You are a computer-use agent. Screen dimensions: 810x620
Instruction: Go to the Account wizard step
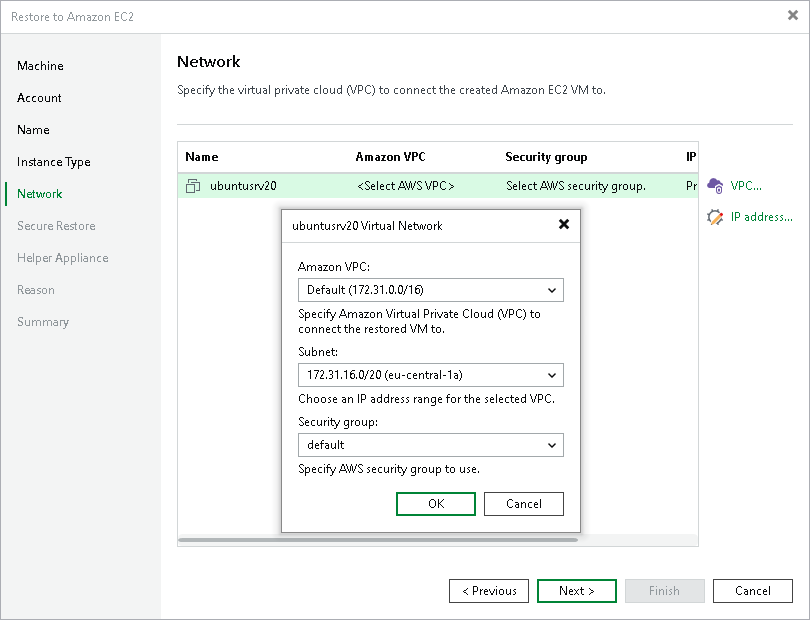(x=39, y=98)
